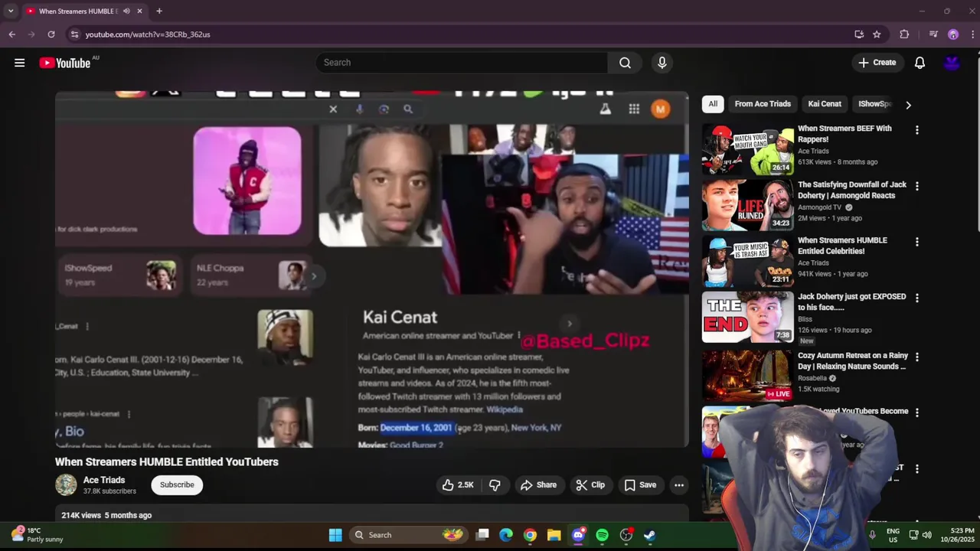Open File Explorer from the taskbar

point(554,535)
